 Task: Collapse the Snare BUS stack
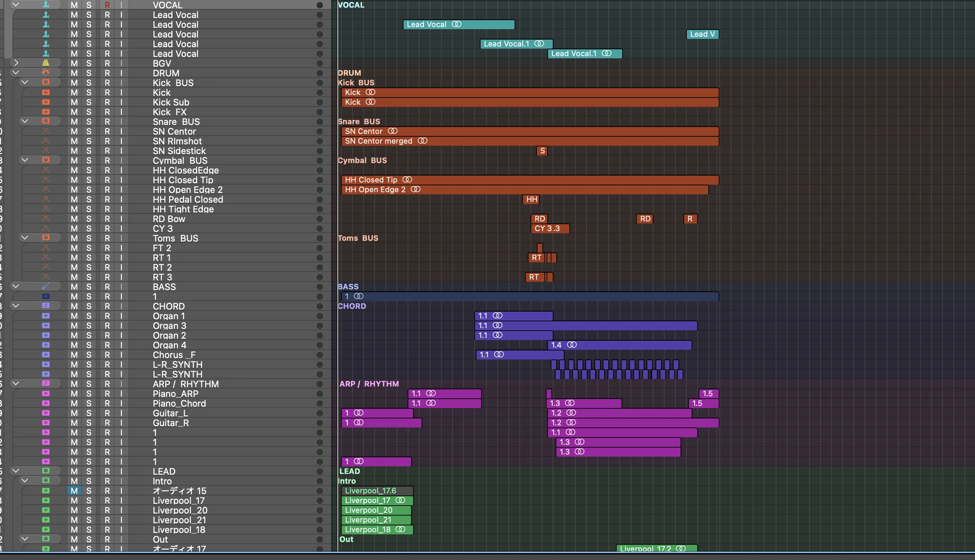[x=25, y=121]
